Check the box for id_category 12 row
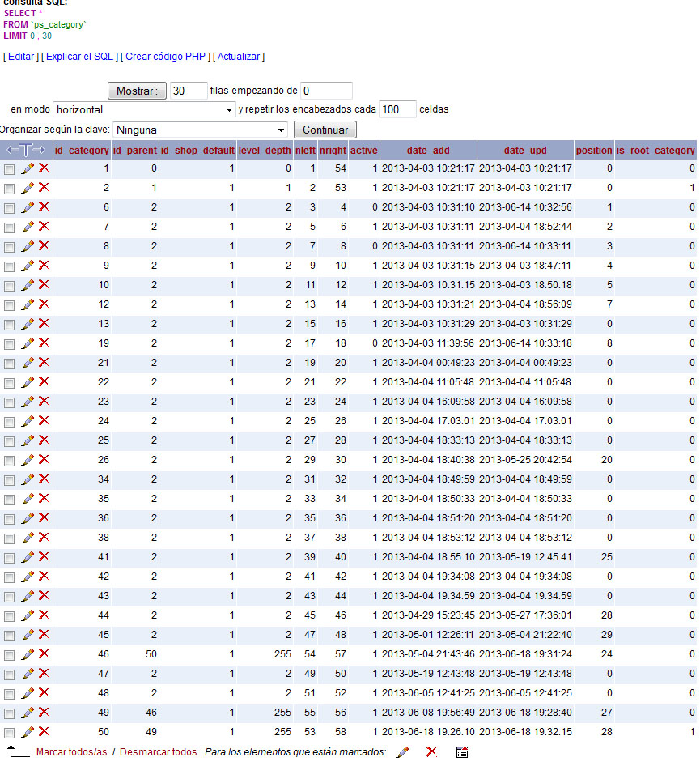700x766 pixels. (x=9, y=306)
